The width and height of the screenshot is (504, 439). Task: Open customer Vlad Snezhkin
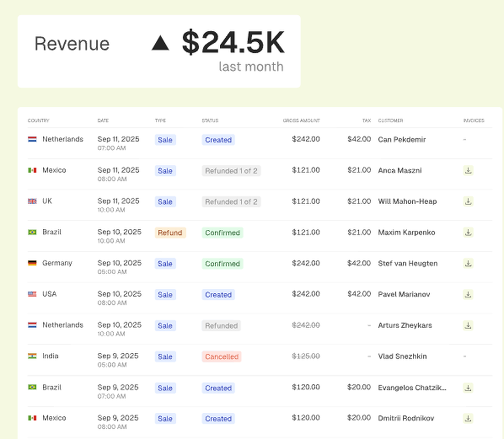coord(402,356)
